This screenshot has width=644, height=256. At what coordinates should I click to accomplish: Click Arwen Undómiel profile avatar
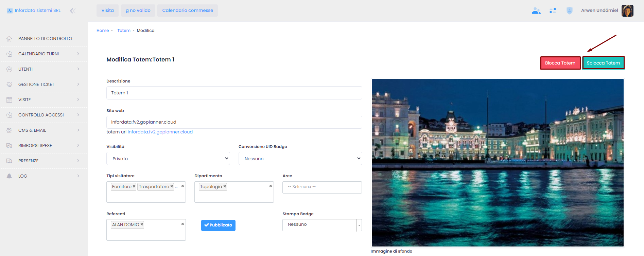tap(627, 11)
